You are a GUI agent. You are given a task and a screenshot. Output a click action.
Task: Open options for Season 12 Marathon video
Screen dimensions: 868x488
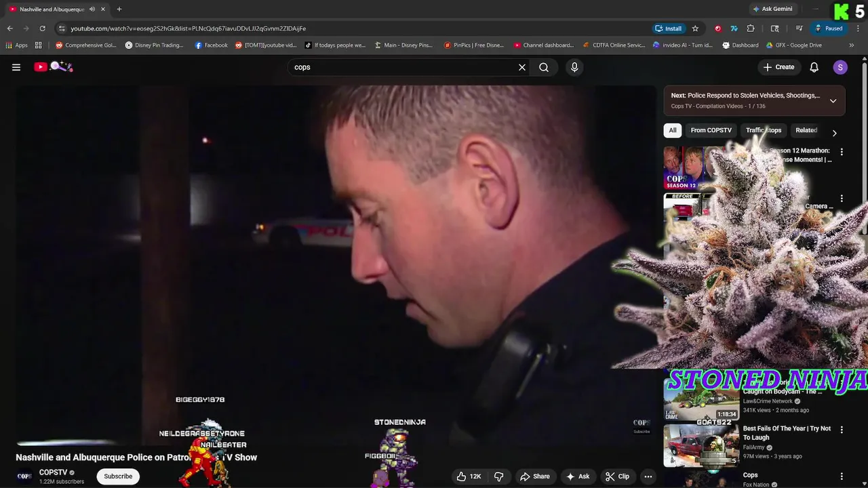pyautogui.click(x=842, y=152)
